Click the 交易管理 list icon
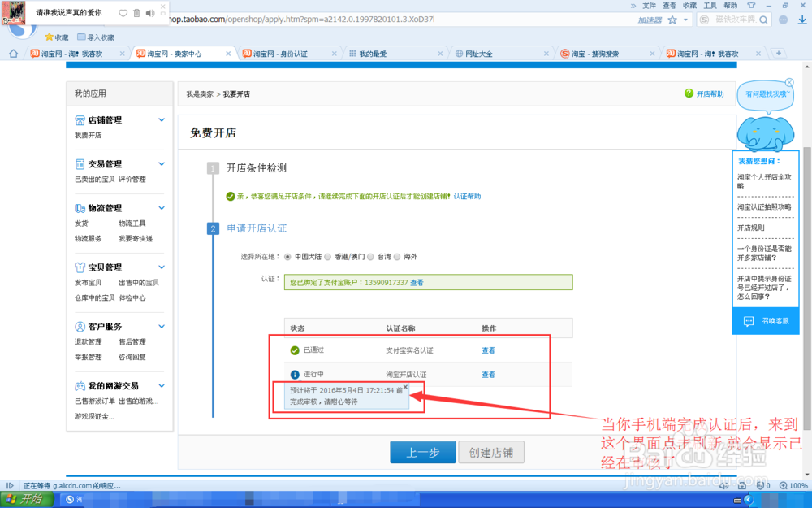 pyautogui.click(x=80, y=164)
